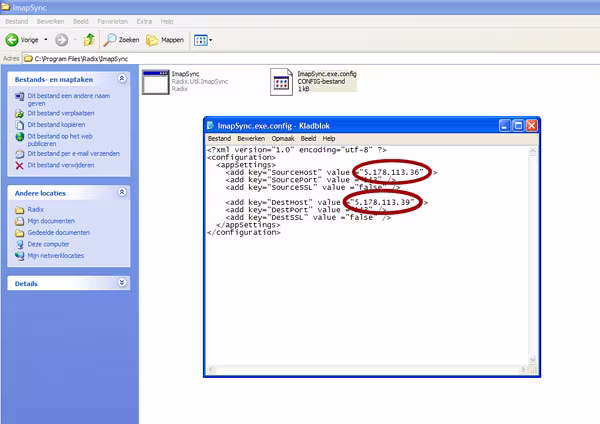The height and width of the screenshot is (424, 600).
Task: Select the ImapSync application file icon
Action: point(155,82)
